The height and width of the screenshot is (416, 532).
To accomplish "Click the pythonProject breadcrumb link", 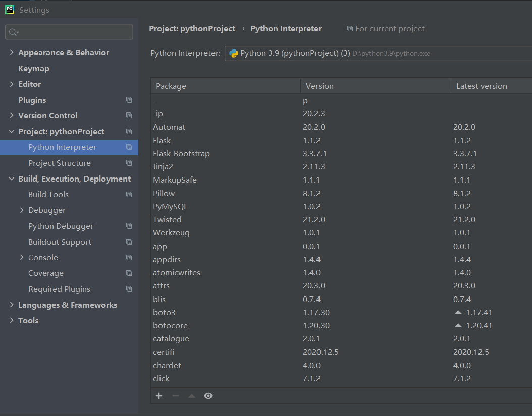I will coord(192,29).
